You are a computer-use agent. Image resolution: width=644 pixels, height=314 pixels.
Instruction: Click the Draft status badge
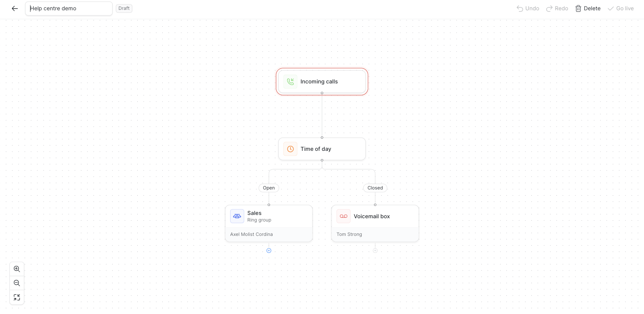pyautogui.click(x=124, y=8)
